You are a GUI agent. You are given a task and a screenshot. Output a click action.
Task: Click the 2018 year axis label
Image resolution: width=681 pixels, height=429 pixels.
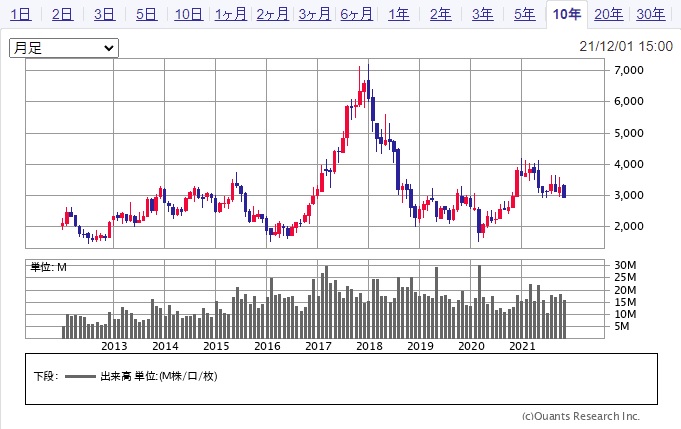coord(369,346)
